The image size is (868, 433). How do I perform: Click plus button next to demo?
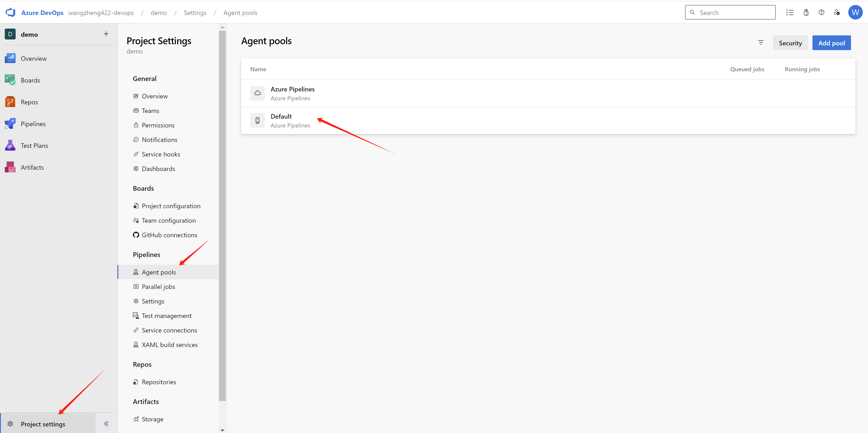coord(106,34)
